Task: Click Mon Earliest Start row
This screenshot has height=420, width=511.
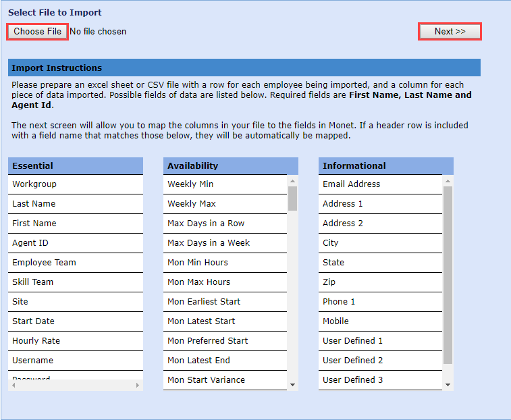Action: [225, 302]
